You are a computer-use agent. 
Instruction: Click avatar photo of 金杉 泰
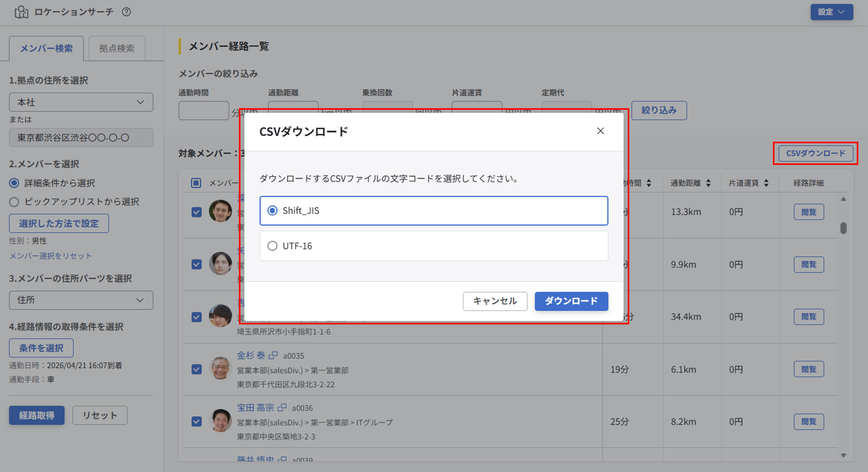coord(220,368)
